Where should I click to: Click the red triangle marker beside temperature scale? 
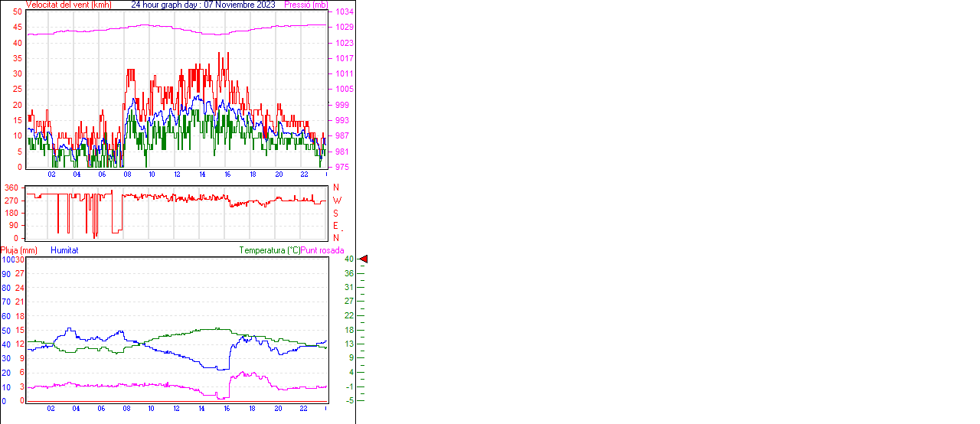point(364,259)
